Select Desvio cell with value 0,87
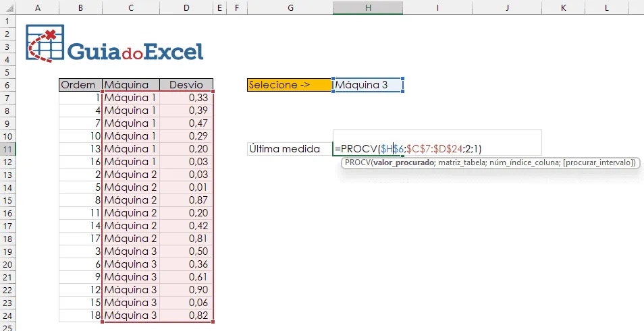This screenshot has width=644, height=331. tap(186, 200)
